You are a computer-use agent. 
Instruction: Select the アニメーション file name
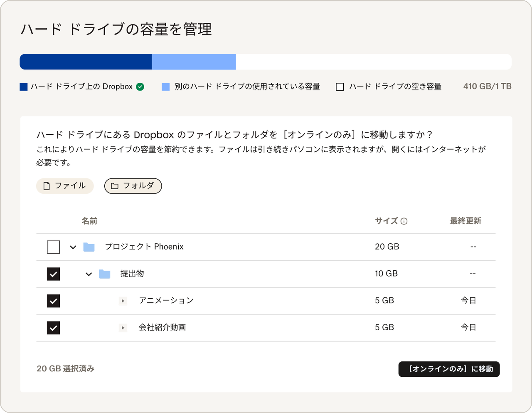(166, 301)
